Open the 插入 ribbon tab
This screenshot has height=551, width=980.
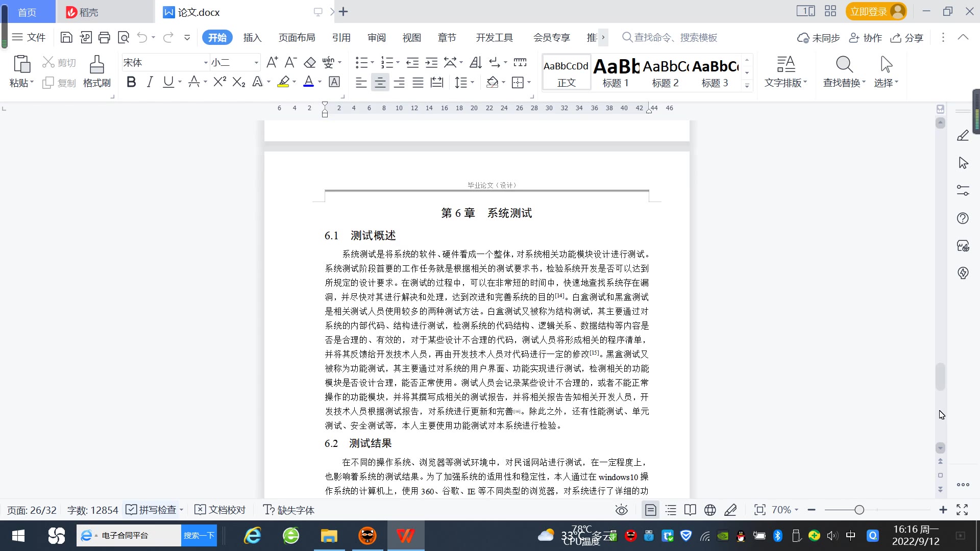tap(252, 38)
